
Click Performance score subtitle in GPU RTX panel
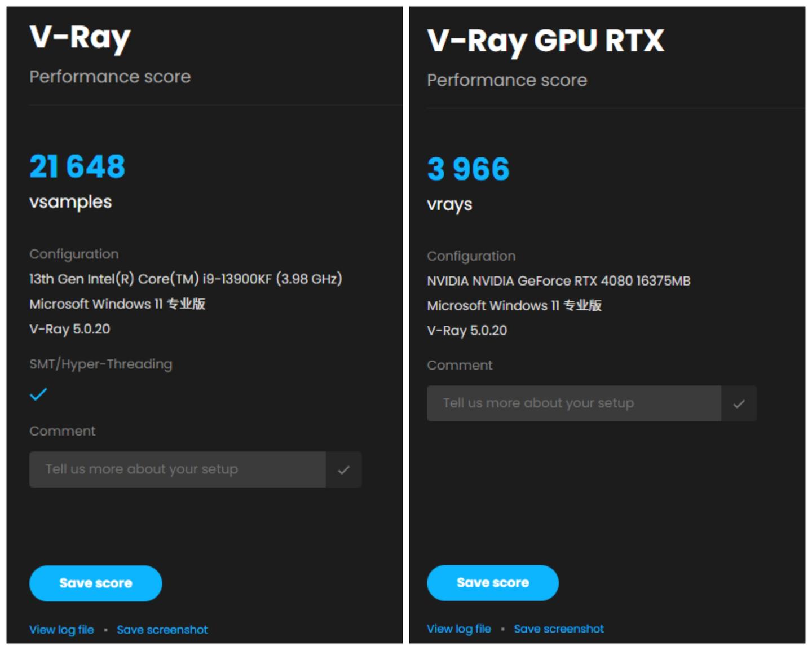pyautogui.click(x=507, y=80)
